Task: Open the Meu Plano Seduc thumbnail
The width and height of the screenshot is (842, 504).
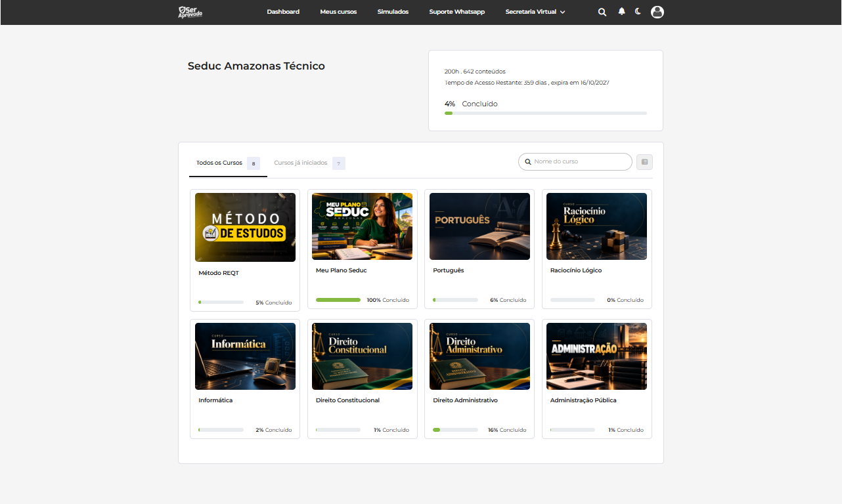Action: [362, 226]
